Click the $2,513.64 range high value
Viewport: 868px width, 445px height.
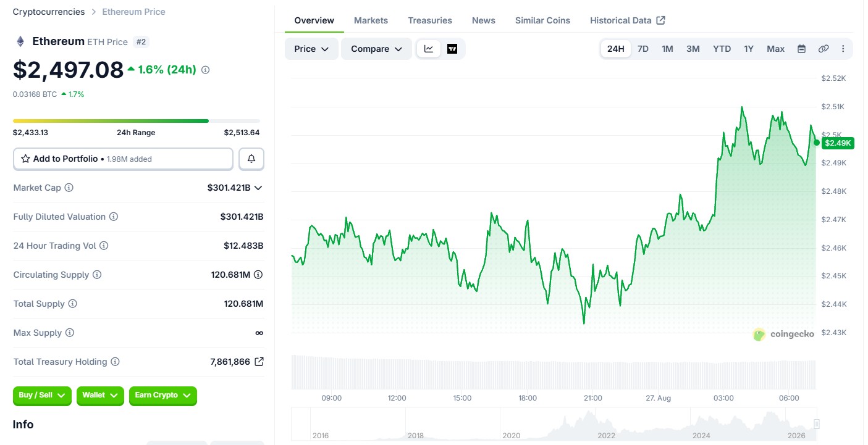coord(242,133)
